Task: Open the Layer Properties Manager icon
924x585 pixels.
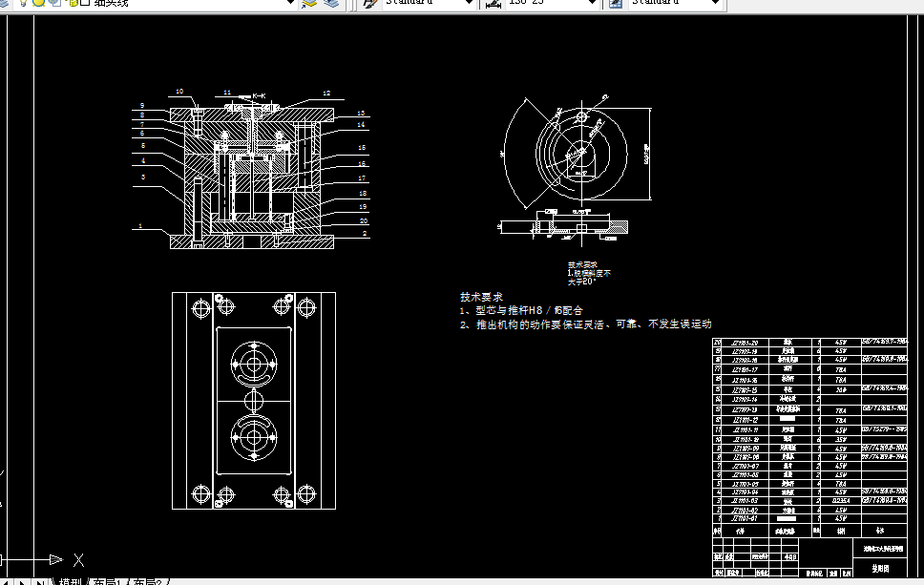Action: tap(6, 5)
